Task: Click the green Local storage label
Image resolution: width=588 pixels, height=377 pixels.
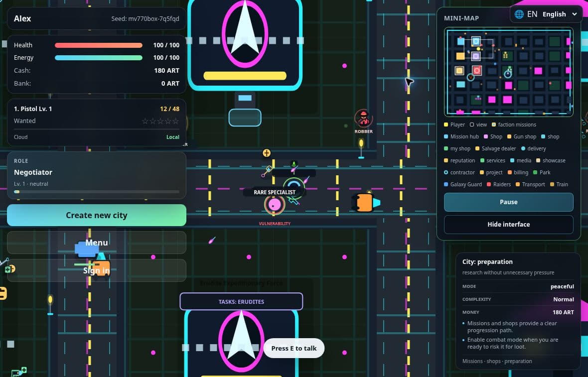Action: point(173,137)
